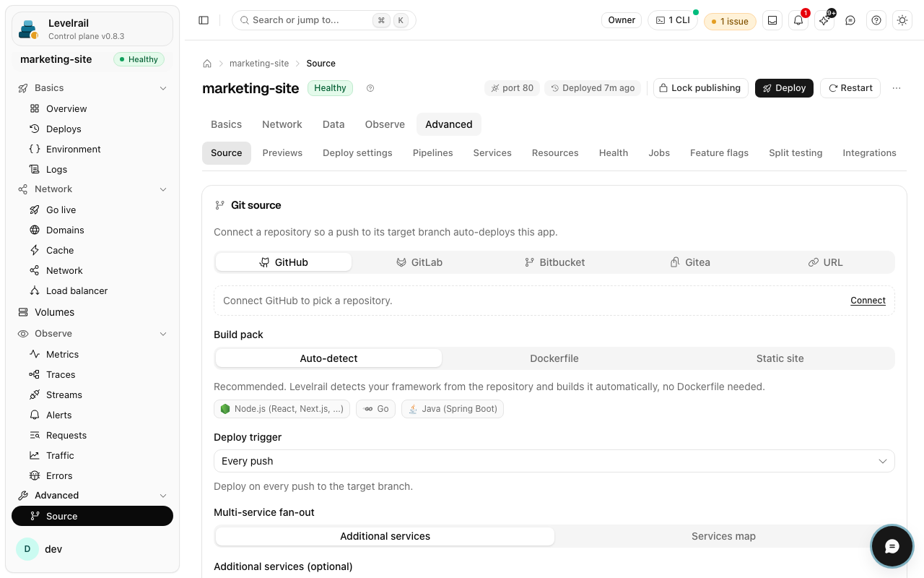Open the AI sparkle assistant icon
924x578 pixels.
(x=824, y=20)
